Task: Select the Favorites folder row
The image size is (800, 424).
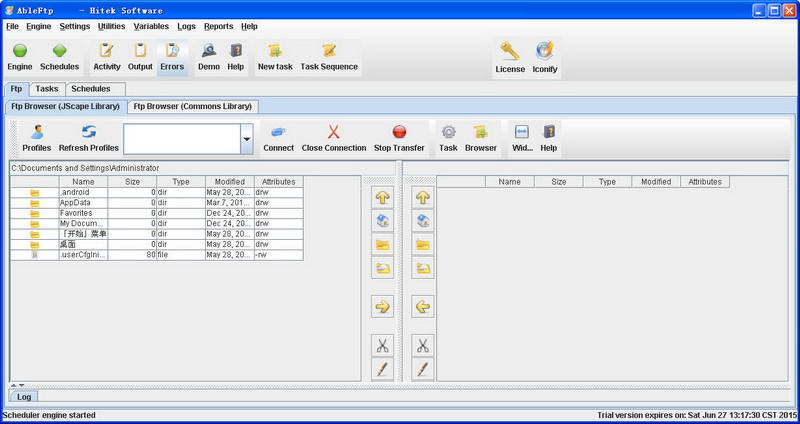Action: pos(157,213)
